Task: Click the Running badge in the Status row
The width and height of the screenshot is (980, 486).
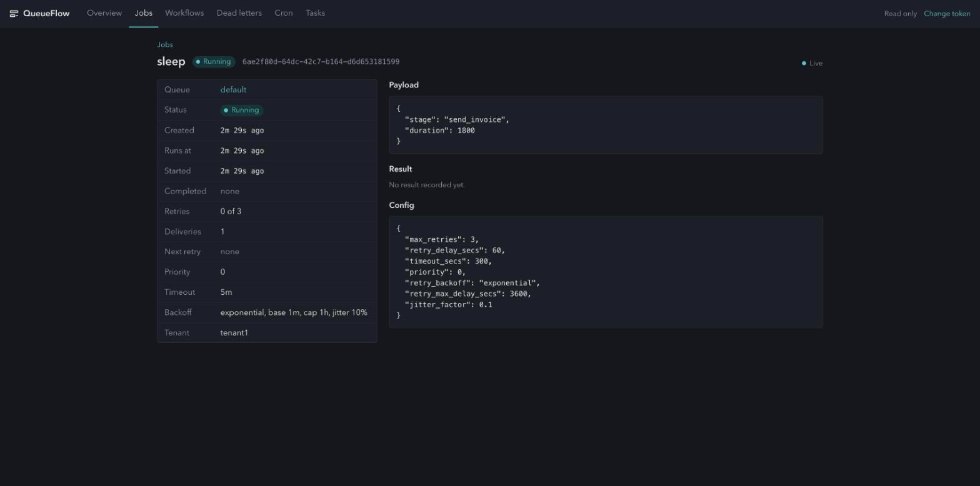Action: pos(242,110)
